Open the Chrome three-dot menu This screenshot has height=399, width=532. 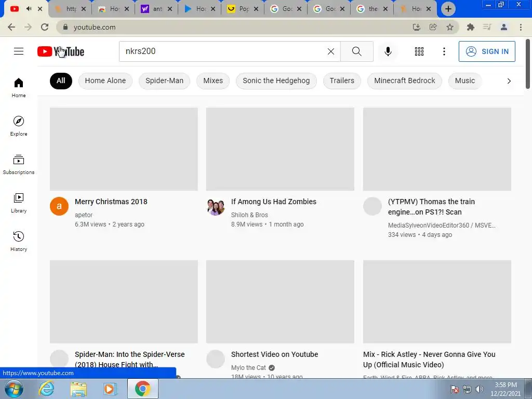[x=521, y=27]
